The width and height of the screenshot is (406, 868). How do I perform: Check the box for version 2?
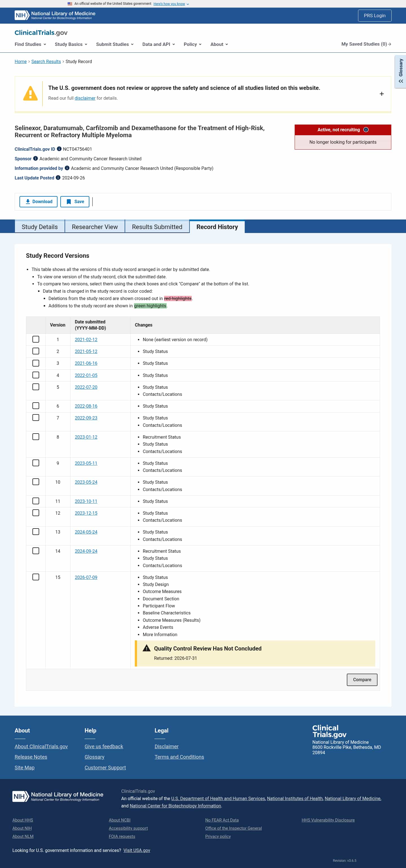(x=36, y=351)
